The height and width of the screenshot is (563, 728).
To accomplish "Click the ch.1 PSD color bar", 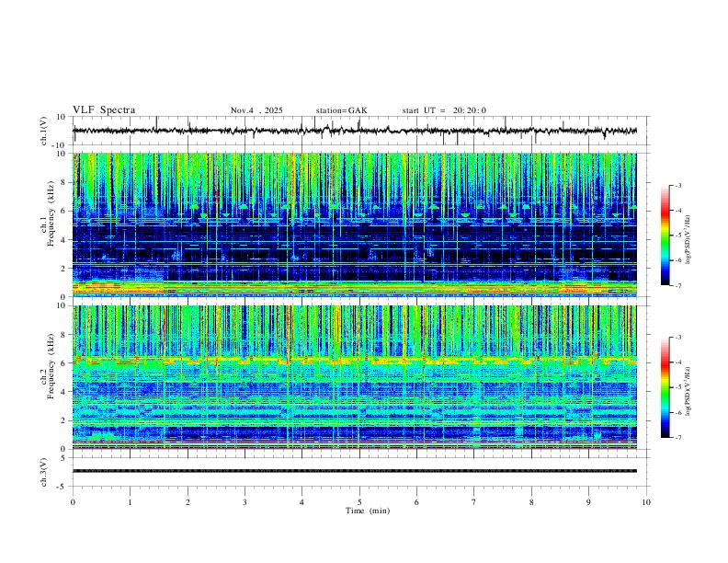I will point(665,236).
